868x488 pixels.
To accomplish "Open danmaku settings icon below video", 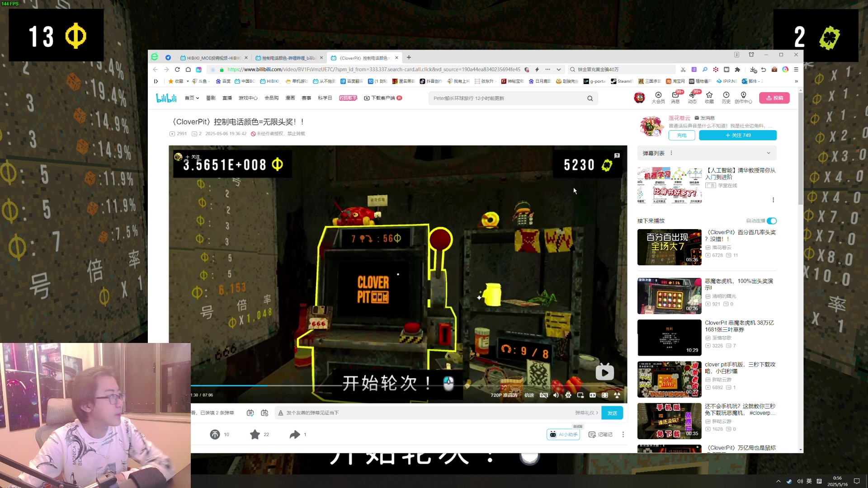I will click(x=265, y=413).
